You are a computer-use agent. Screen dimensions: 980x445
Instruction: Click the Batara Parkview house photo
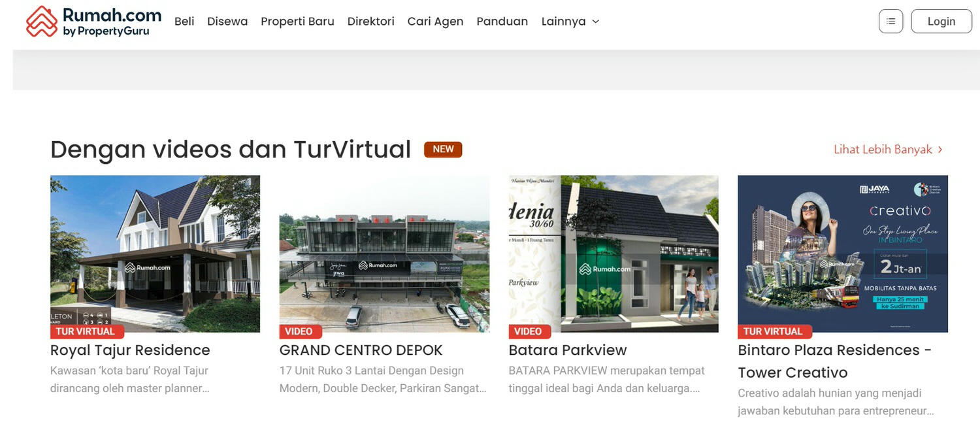point(613,254)
